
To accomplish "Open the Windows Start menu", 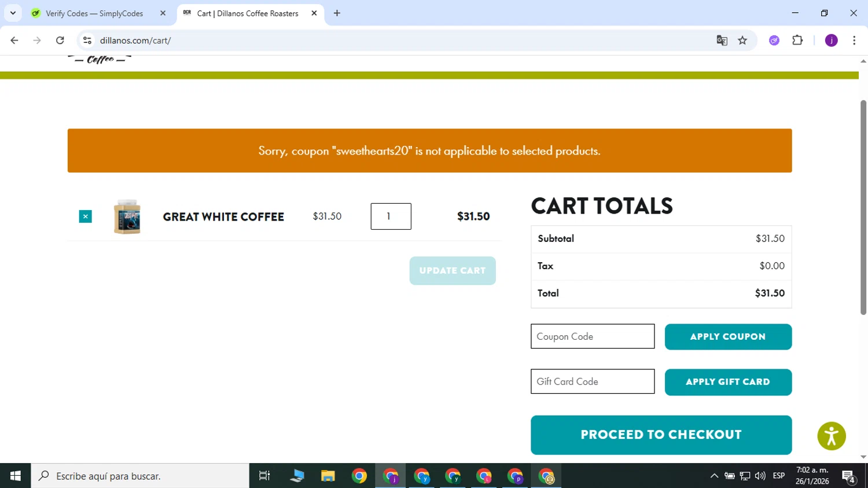I will (16, 476).
